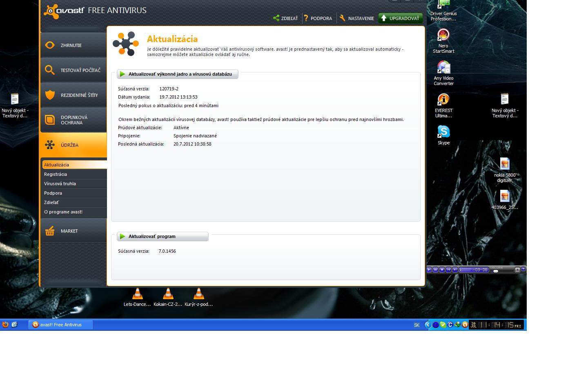Click the avast! logo
Screen dimensions: 588x368
tap(64, 11)
